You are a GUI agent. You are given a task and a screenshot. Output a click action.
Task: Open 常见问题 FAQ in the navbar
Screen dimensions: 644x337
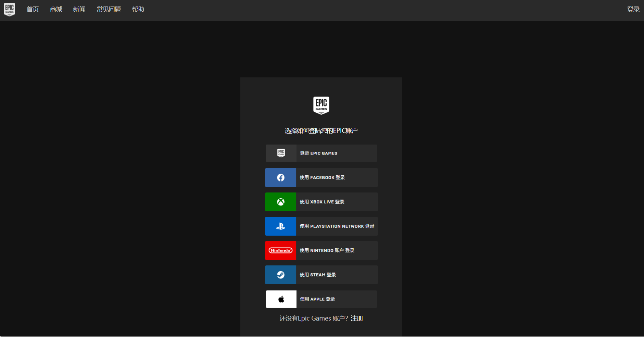tap(109, 9)
